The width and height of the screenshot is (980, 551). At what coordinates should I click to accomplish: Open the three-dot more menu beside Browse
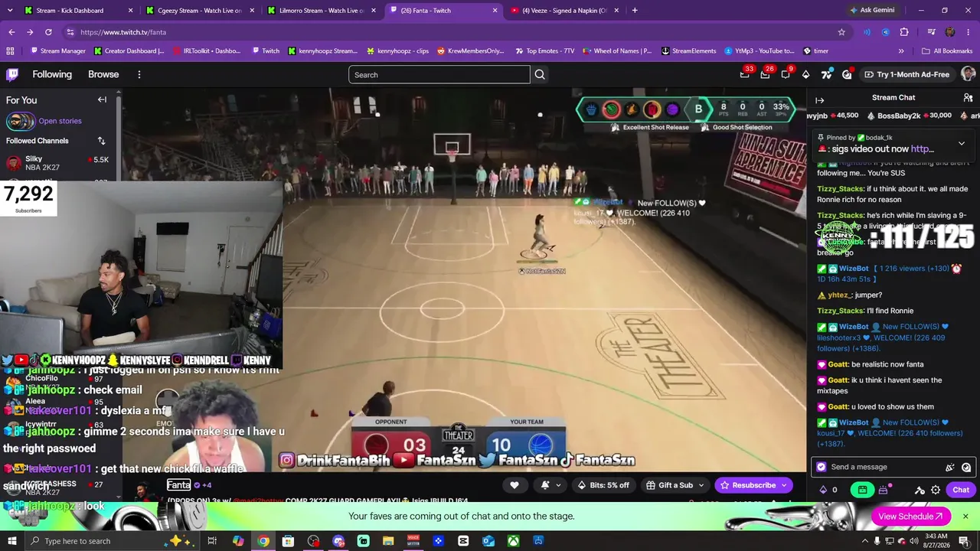coord(139,75)
